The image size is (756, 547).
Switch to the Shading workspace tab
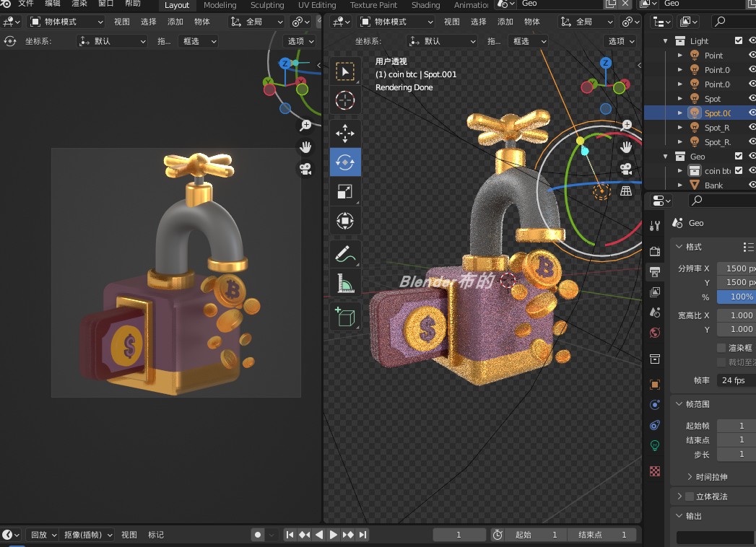tap(425, 5)
